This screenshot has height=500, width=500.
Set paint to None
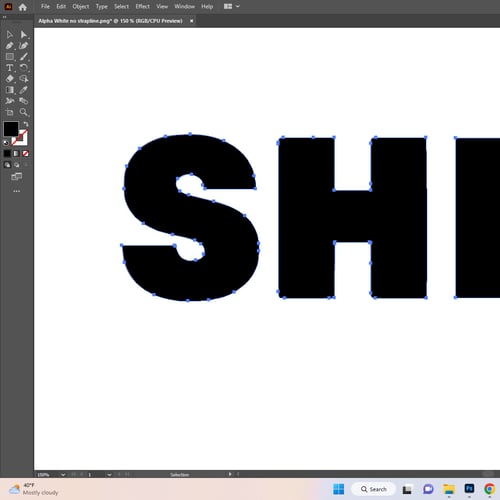[x=25, y=153]
